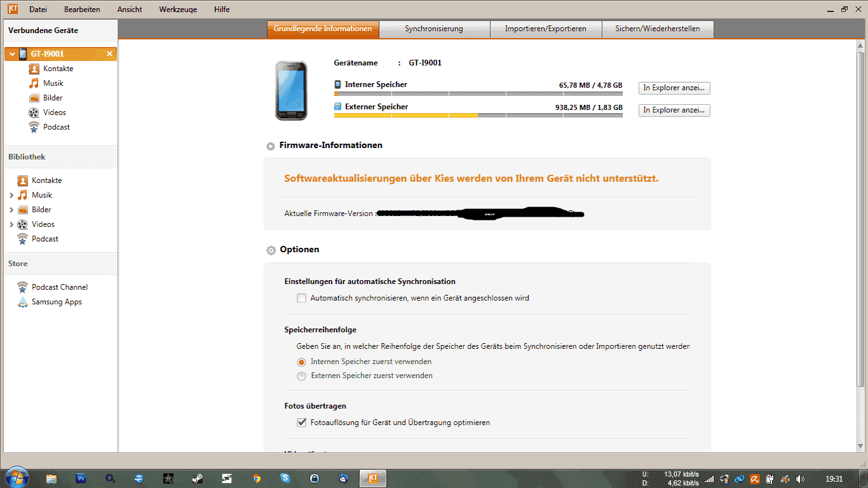Open the Datei menu
The height and width of the screenshot is (488, 868).
(38, 10)
